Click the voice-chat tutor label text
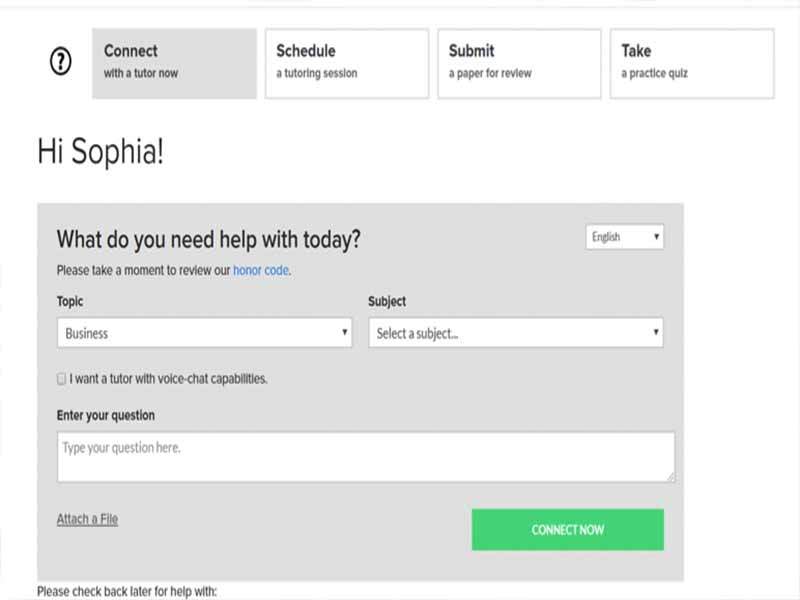This screenshot has width=800, height=600. pos(168,380)
